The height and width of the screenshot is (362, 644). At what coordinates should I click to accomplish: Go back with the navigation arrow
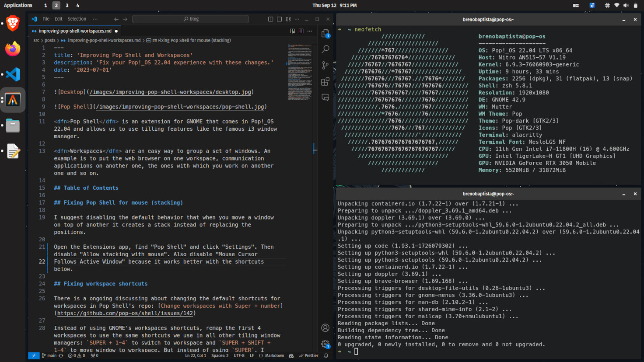click(116, 19)
